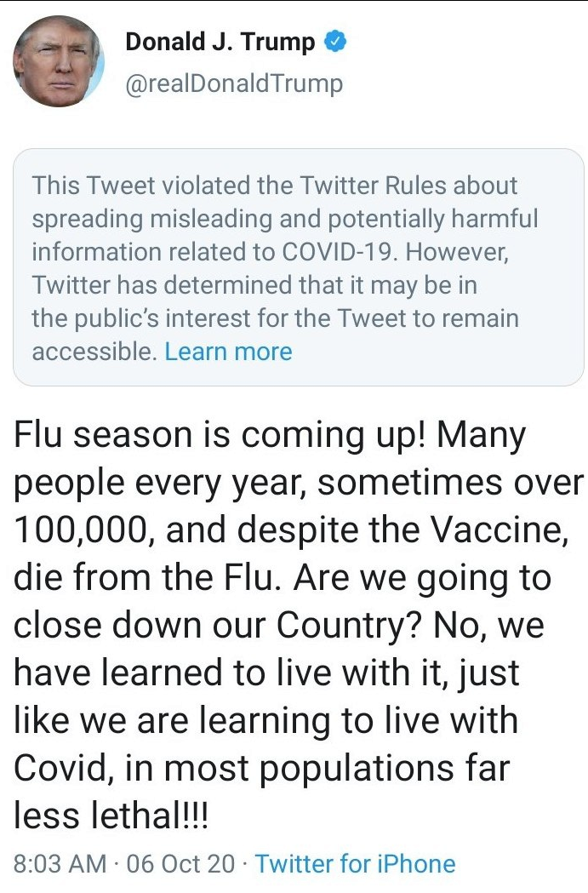
Task: Click the 06 Oct 20 date
Action: (x=180, y=863)
